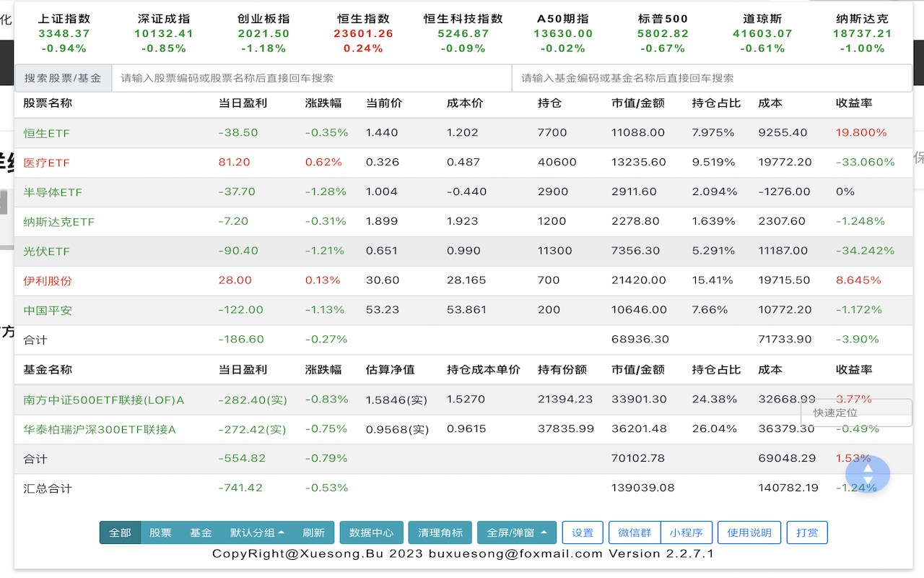Open the 全屏/弹窗 dropdown
The image size is (924, 578).
(516, 532)
